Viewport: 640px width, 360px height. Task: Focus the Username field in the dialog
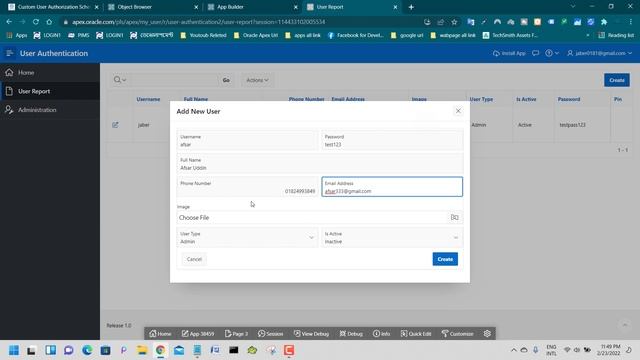coord(247,141)
